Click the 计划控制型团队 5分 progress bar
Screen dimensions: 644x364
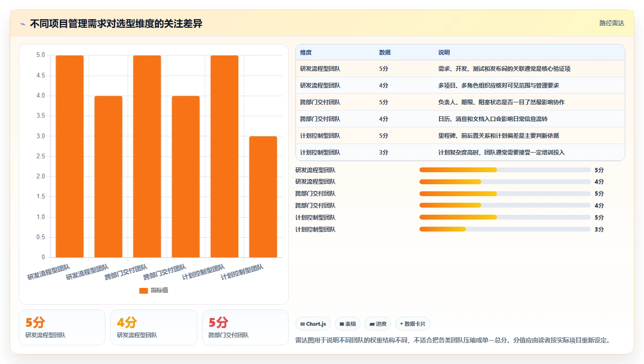[505, 218]
